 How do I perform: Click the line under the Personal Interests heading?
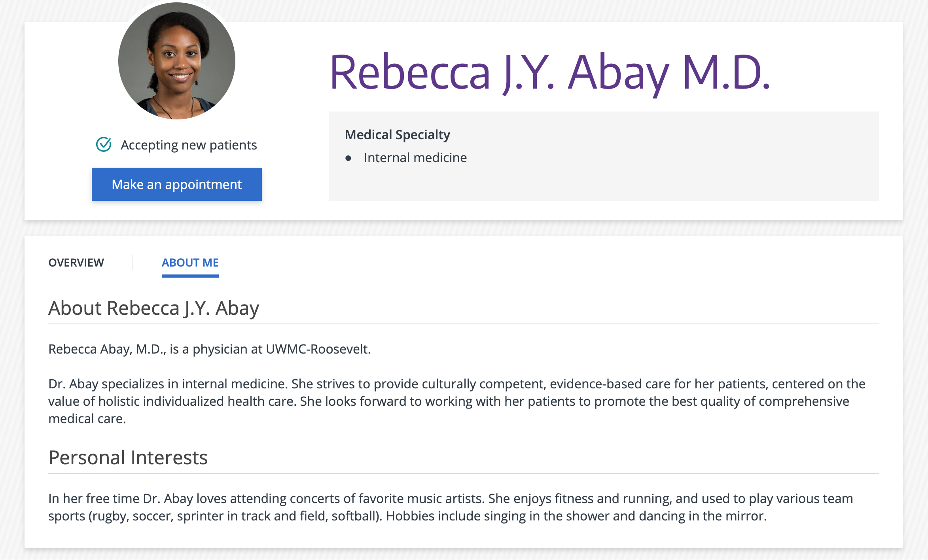tap(463, 473)
